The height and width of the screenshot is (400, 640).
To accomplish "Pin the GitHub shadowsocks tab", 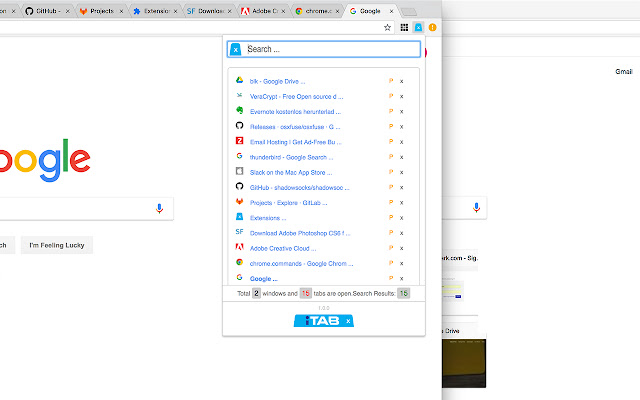I will point(391,187).
